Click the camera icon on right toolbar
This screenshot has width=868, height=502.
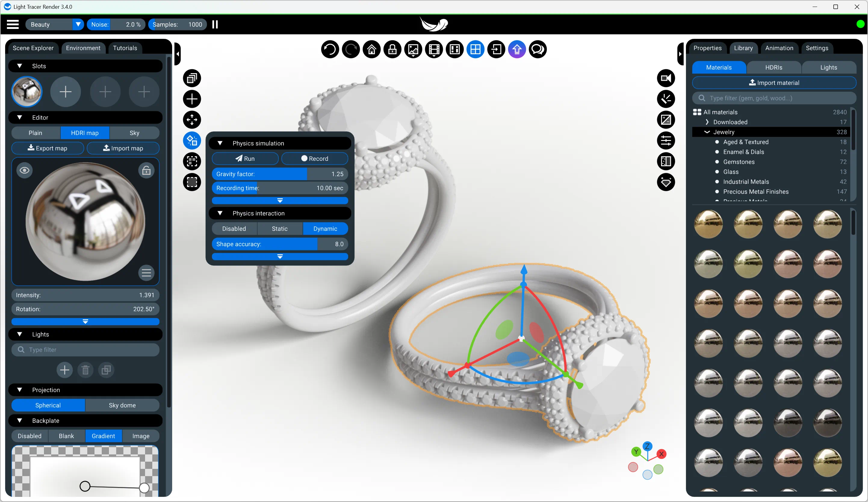666,78
